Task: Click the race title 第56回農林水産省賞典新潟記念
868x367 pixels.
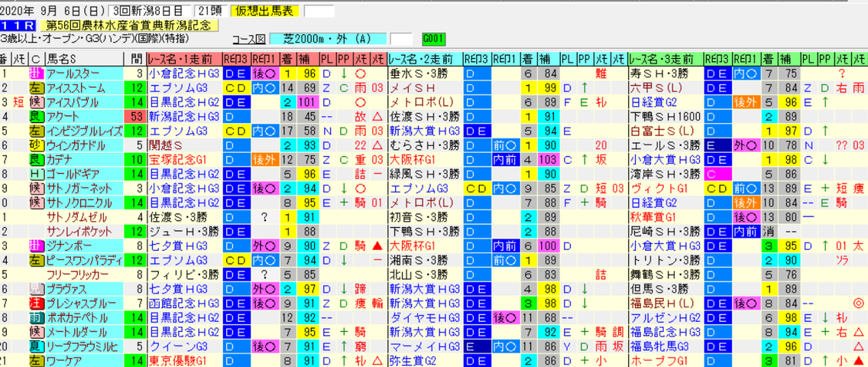Action: coord(129,25)
